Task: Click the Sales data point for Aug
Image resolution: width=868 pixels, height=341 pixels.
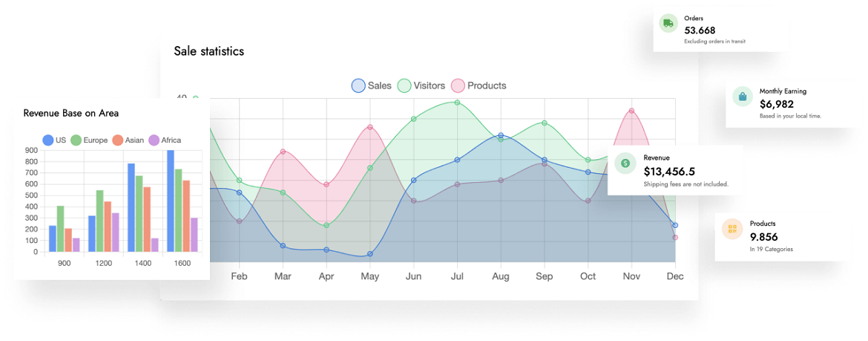Action: pos(501,135)
